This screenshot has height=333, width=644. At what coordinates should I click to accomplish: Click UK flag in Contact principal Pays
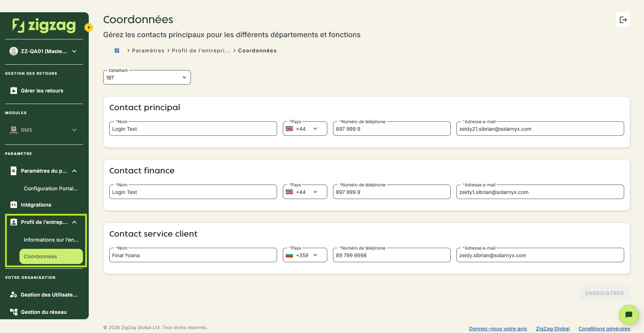tap(289, 129)
